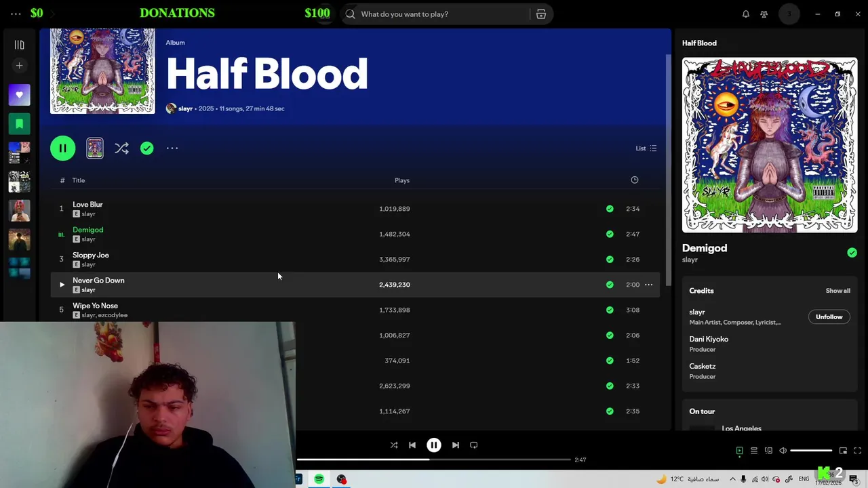868x488 pixels.
Task: Open the miniplayer icon
Action: (x=843, y=451)
